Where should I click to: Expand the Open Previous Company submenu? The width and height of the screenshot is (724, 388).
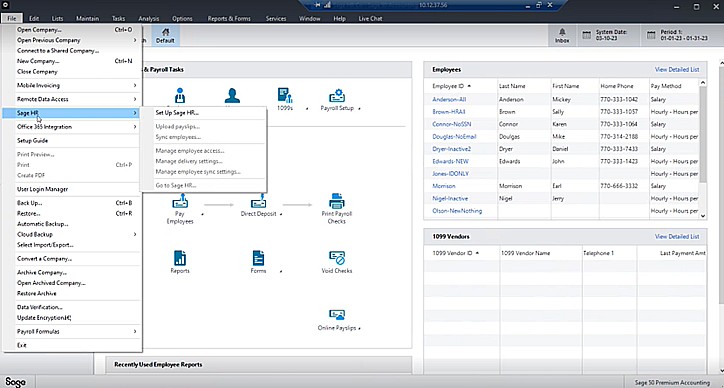click(135, 40)
